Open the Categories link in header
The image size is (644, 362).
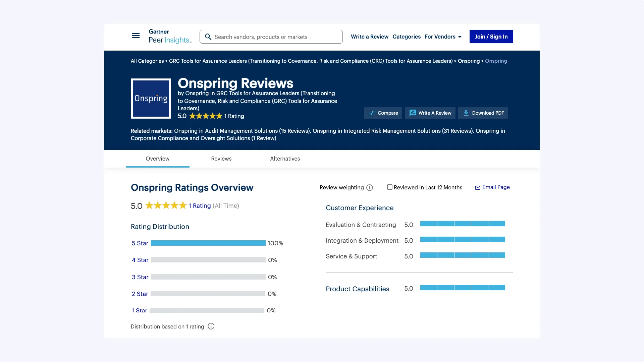pos(406,37)
